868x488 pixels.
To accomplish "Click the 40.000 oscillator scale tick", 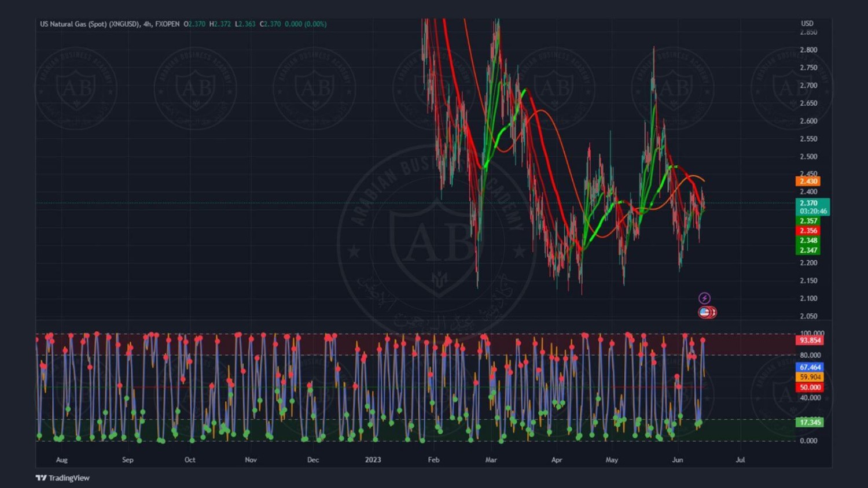I will click(810, 398).
